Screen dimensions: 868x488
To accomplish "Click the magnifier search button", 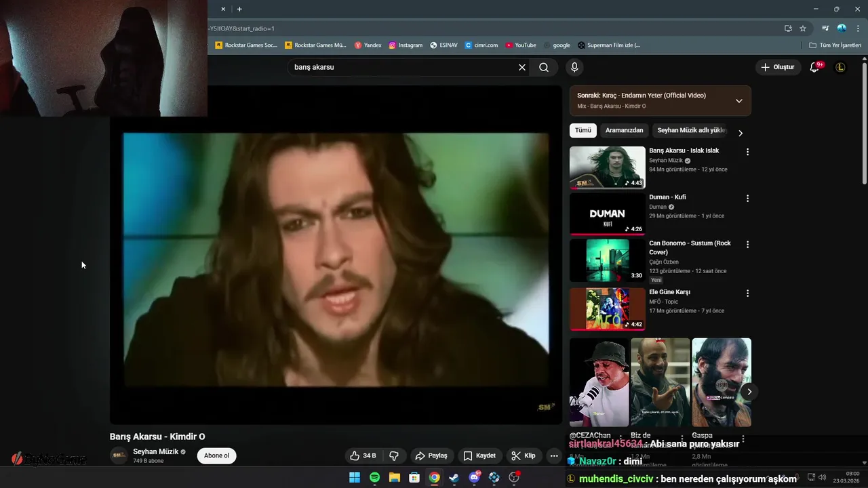I will point(544,67).
